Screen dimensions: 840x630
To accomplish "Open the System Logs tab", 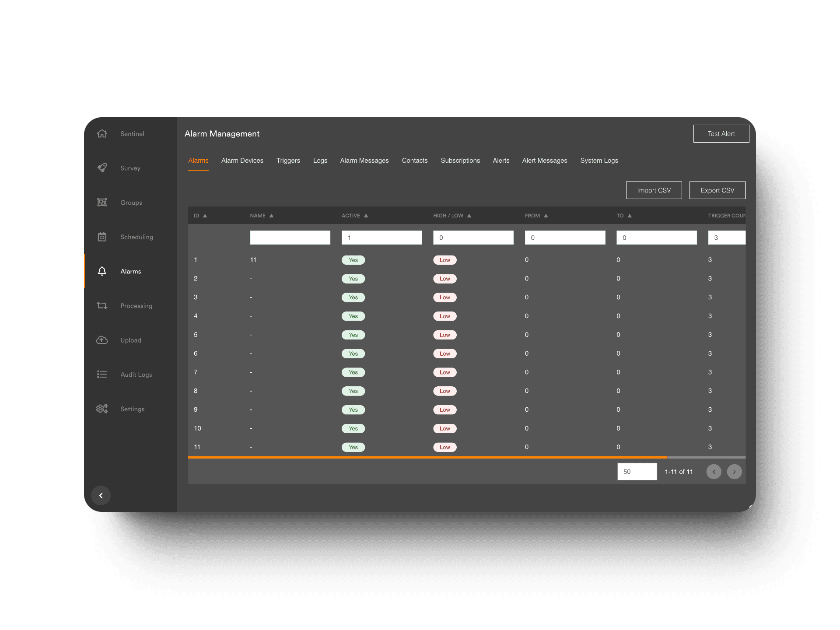I will click(x=599, y=160).
